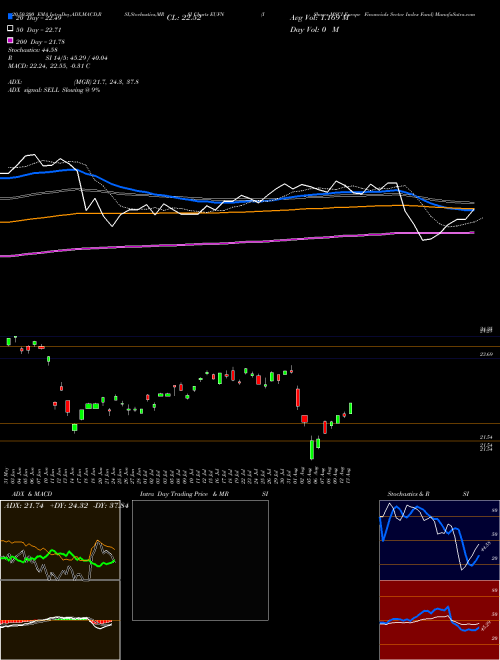
Task: Click the ADX line chart panel
Action: (60, 540)
